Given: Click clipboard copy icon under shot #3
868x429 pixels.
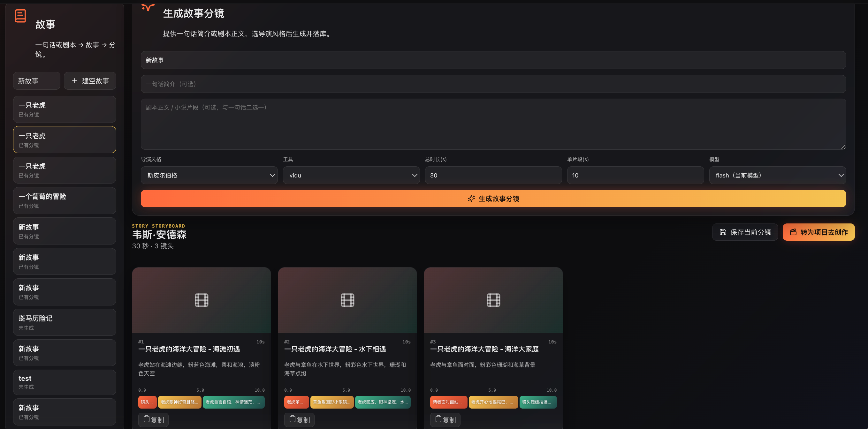Looking at the screenshot, I should click(x=438, y=419).
